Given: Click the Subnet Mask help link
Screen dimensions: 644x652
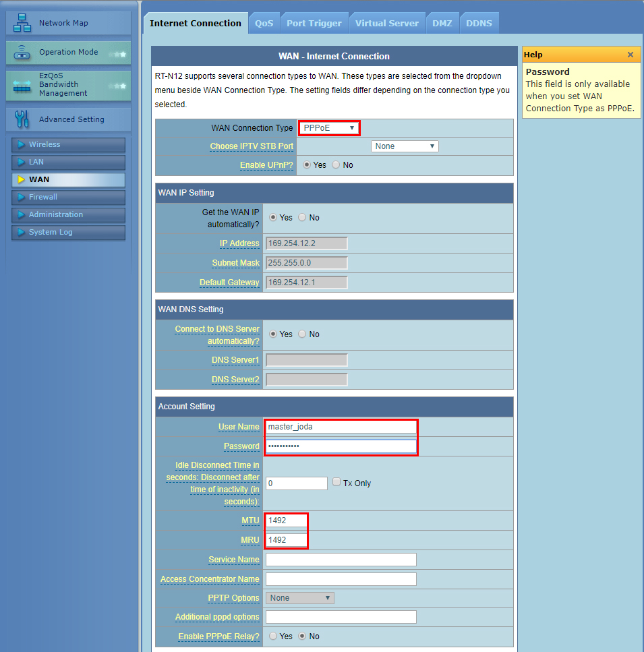Looking at the screenshot, I should pos(236,263).
